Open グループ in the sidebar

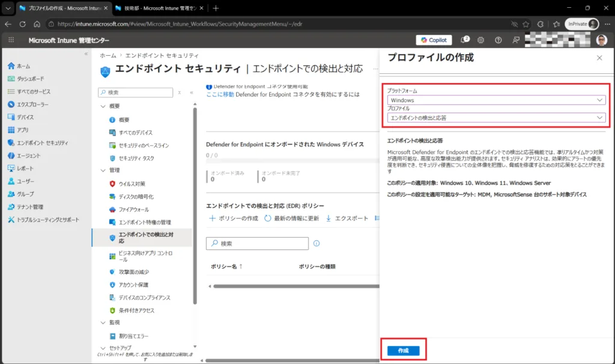pos(21,194)
